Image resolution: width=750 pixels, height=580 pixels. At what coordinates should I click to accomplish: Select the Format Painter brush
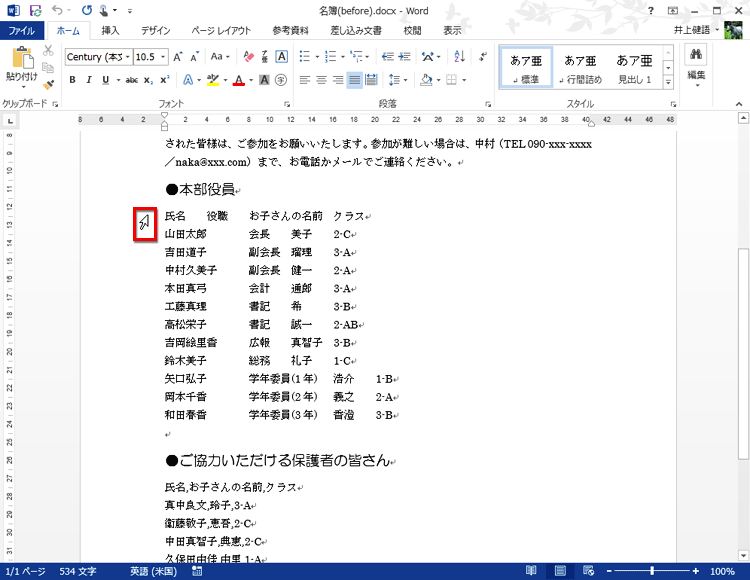[48, 85]
